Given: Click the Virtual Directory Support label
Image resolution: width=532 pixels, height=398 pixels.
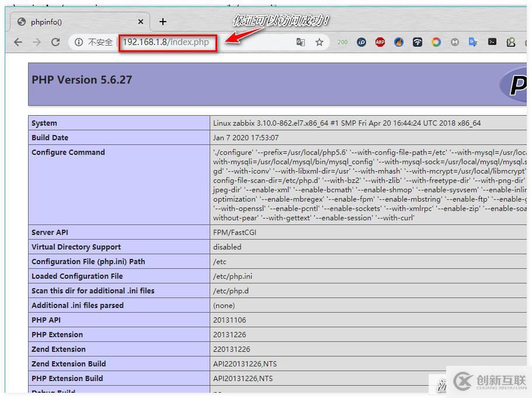Looking at the screenshot, I should click(x=76, y=247).
